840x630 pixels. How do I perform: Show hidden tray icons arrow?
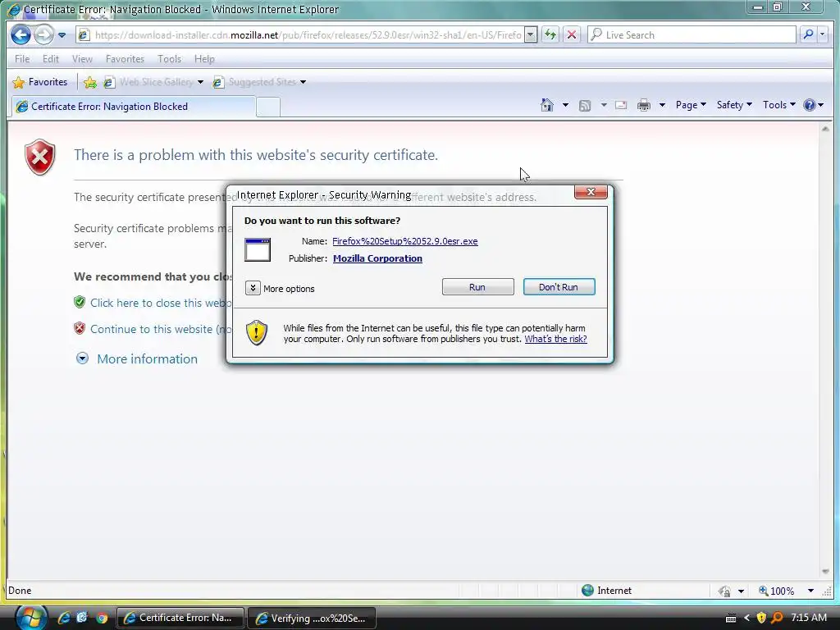746,619
